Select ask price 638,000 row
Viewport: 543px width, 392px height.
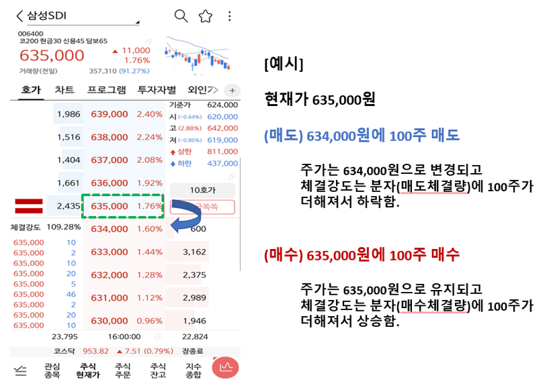click(x=110, y=137)
